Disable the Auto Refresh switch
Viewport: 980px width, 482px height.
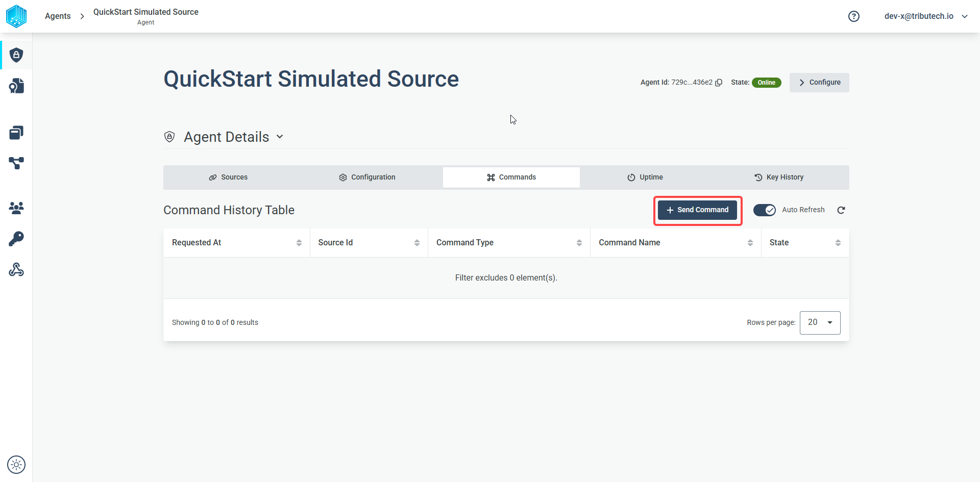[x=765, y=210]
